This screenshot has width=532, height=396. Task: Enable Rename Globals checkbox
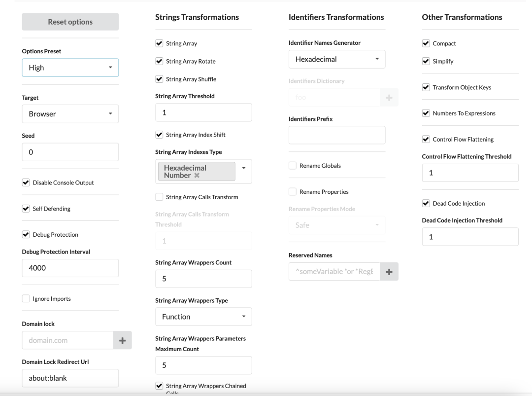pos(293,166)
